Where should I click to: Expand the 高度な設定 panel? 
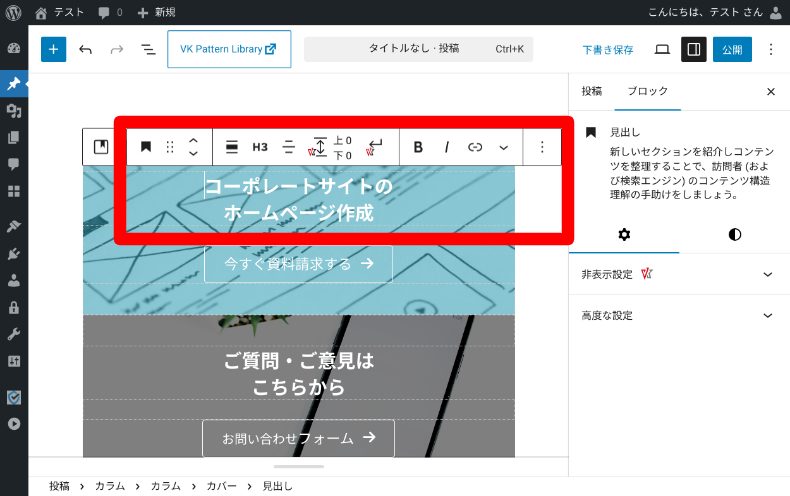point(679,316)
